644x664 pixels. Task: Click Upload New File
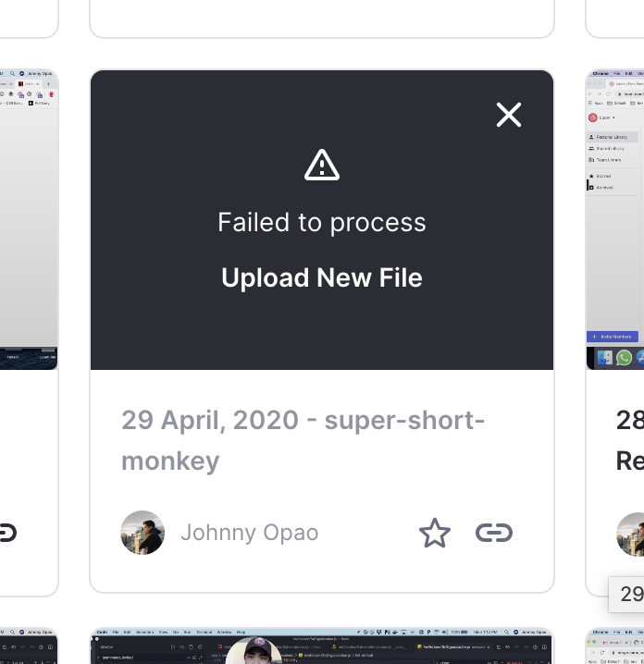(x=322, y=277)
